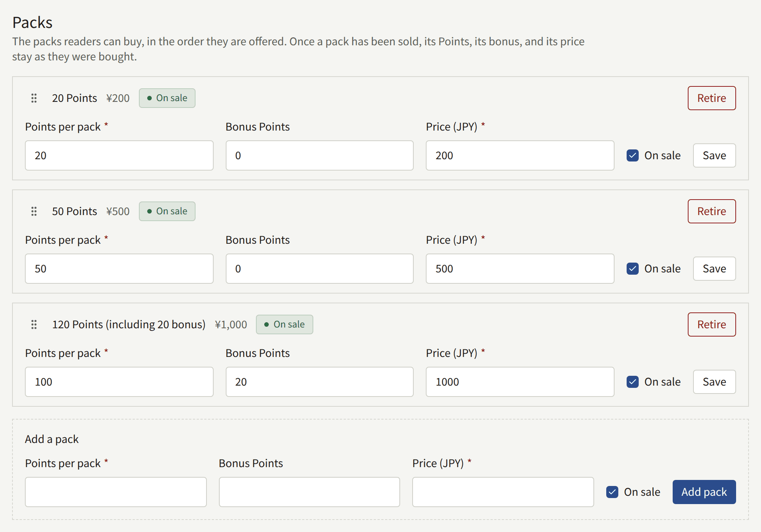Click the Add pack button

704,492
